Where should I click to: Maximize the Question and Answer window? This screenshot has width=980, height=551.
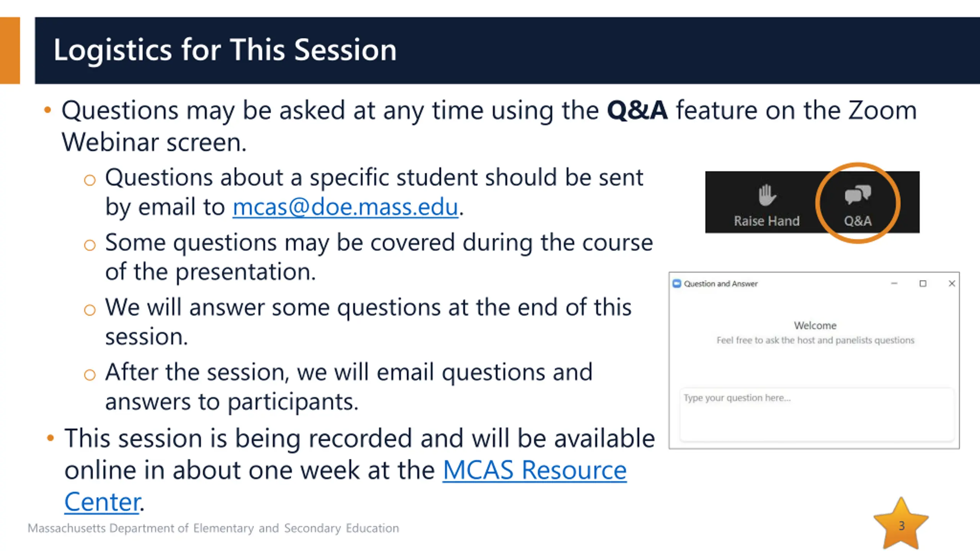point(923,284)
